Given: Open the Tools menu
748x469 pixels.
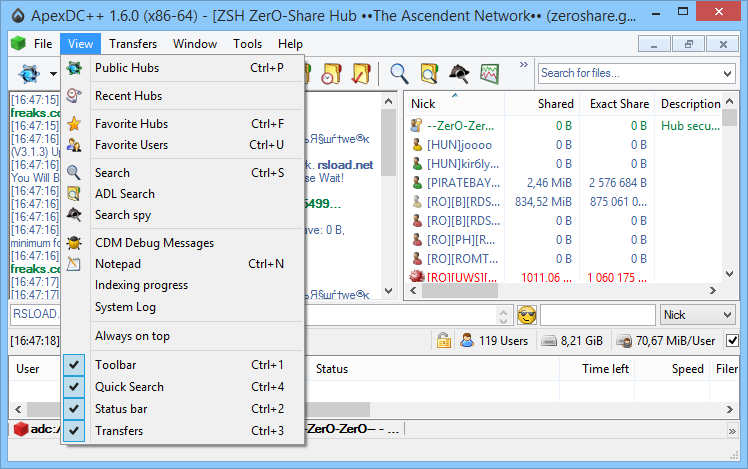Looking at the screenshot, I should click(248, 44).
